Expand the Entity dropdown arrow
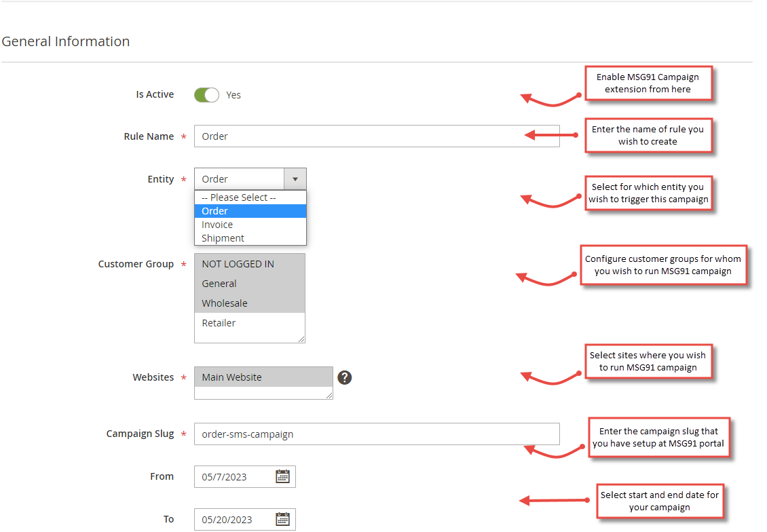Screen dimensions: 767x532 coord(295,178)
